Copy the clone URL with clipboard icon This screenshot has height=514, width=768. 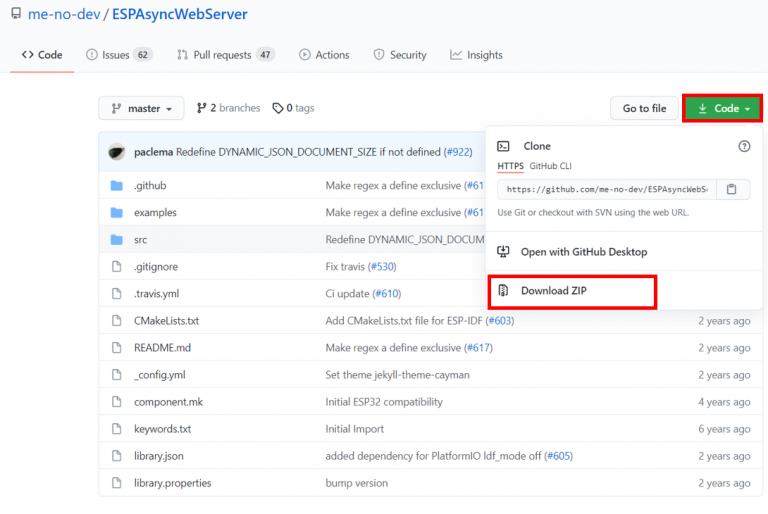point(732,189)
